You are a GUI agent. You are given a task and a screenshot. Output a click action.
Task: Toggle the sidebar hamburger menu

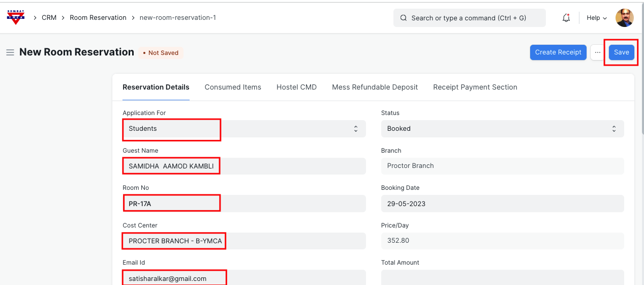pos(10,52)
